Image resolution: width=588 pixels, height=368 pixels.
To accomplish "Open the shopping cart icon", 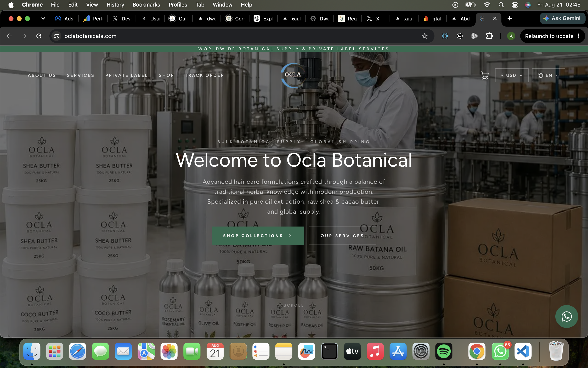I will (485, 75).
